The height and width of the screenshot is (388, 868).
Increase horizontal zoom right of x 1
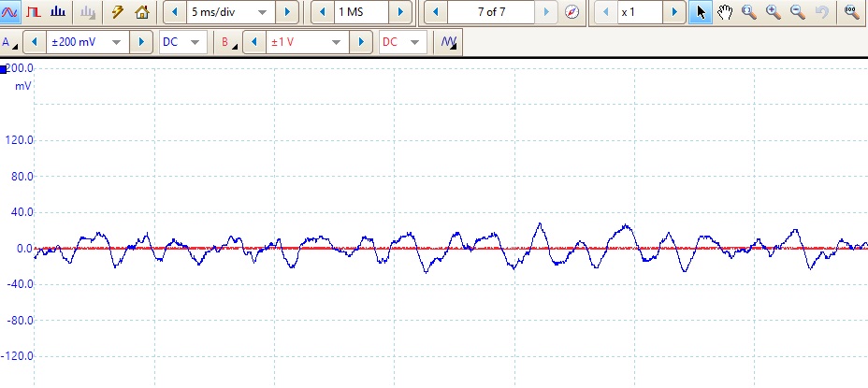(673, 11)
